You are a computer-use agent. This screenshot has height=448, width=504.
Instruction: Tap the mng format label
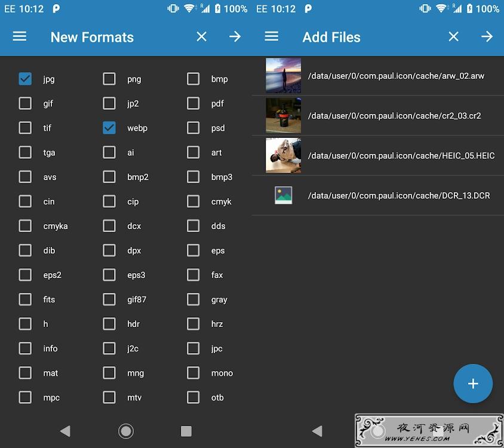tap(136, 373)
